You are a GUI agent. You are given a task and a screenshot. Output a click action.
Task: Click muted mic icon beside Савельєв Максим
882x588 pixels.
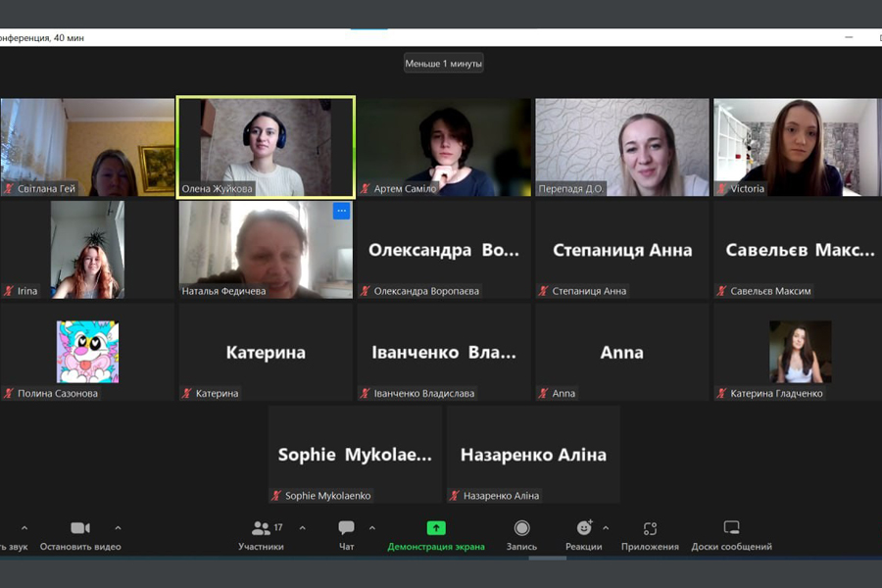[x=721, y=291]
